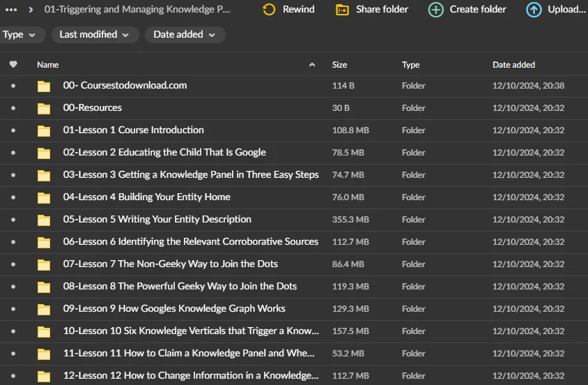
Task: Sort by the Date added column header
Action: 513,65
